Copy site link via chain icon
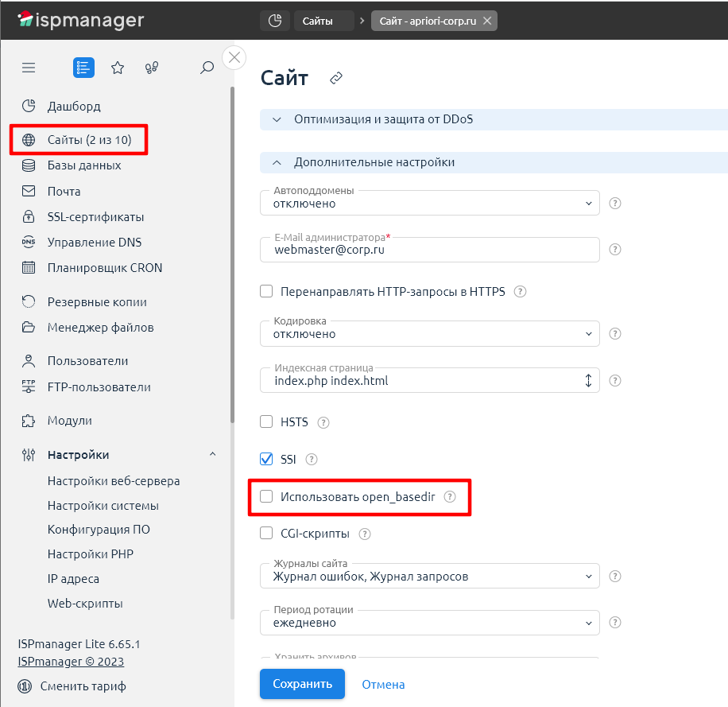Image resolution: width=728 pixels, height=707 pixels. point(336,78)
